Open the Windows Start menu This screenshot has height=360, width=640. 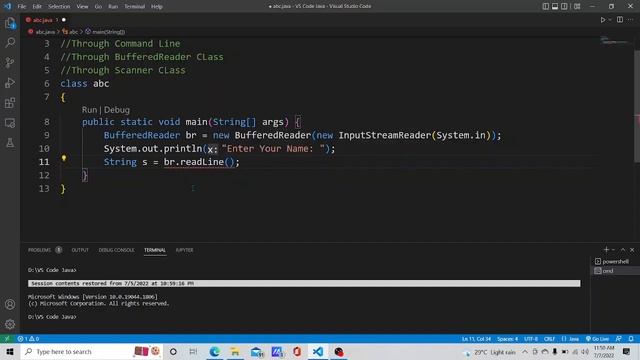coord(10,351)
